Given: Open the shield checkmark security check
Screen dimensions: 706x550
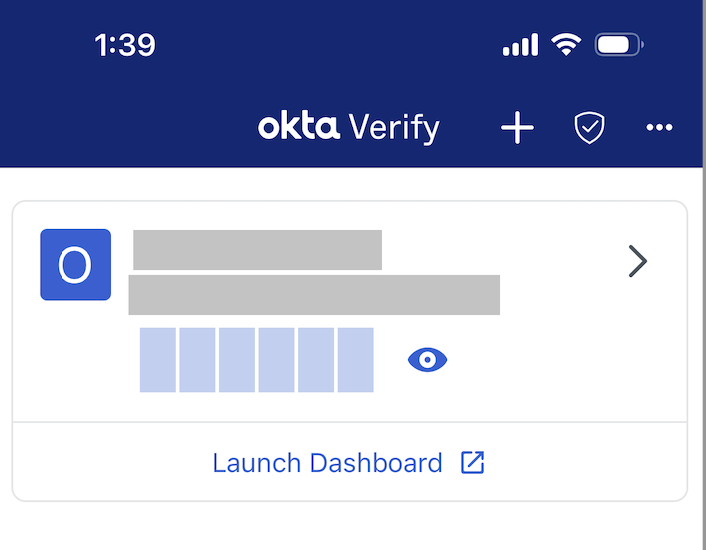Looking at the screenshot, I should point(589,128).
